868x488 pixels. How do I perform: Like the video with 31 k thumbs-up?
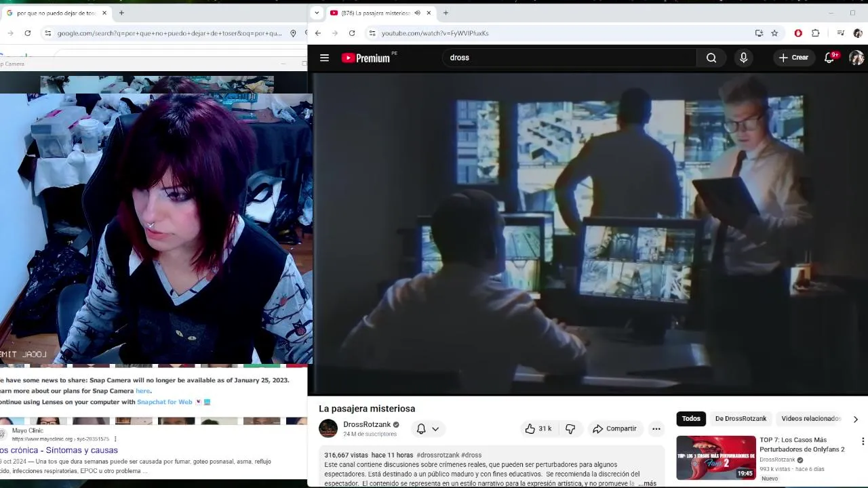538,428
